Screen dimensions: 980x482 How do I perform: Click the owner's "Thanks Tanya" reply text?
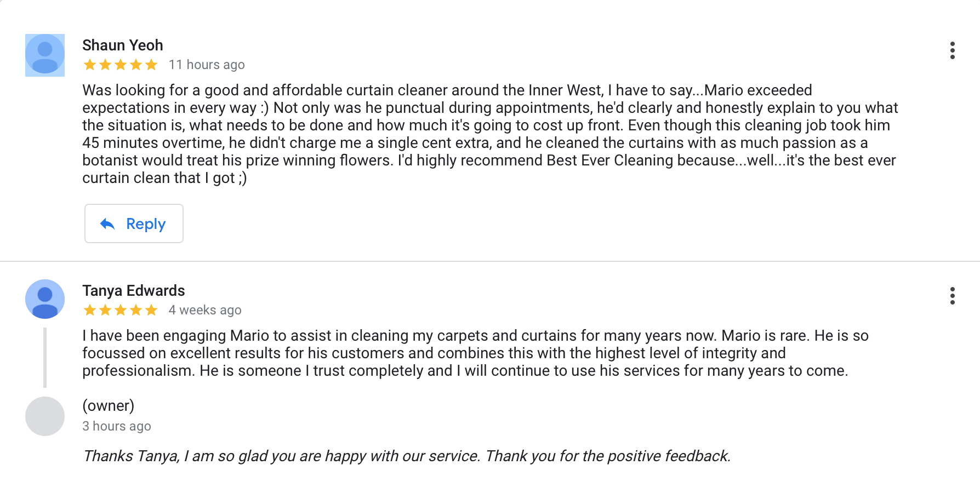click(407, 456)
